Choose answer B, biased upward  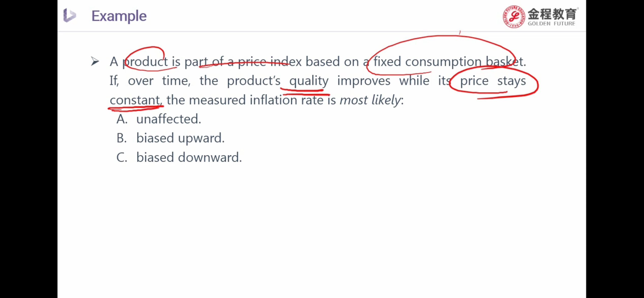pos(180,138)
